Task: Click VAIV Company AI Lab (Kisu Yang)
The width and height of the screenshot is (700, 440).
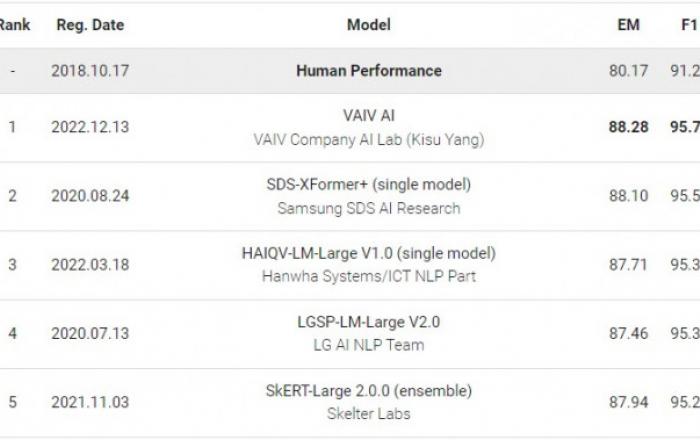Action: point(368,140)
